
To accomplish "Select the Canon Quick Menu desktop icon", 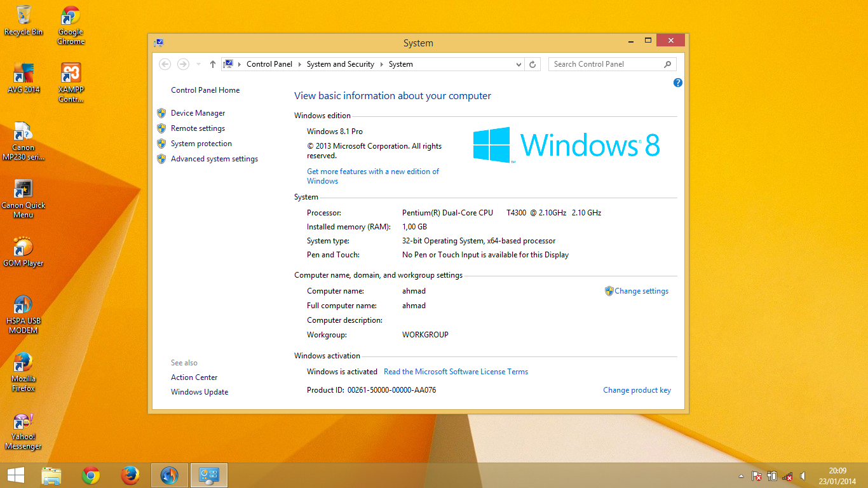I will [24, 198].
